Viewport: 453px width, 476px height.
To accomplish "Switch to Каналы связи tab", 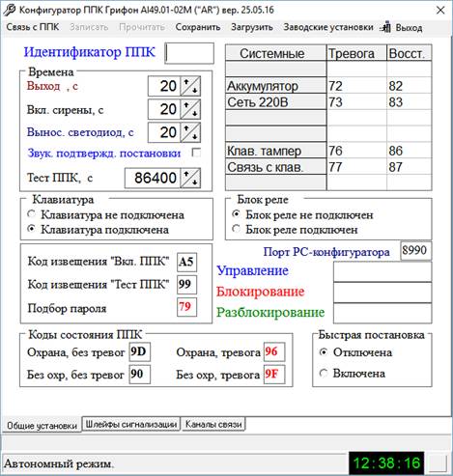I will pyautogui.click(x=213, y=424).
